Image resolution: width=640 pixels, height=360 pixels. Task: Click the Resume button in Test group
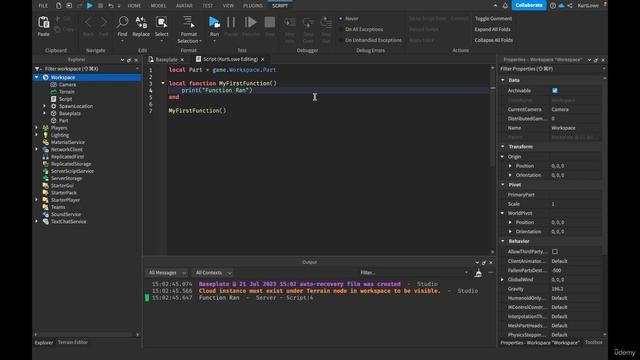(251, 22)
